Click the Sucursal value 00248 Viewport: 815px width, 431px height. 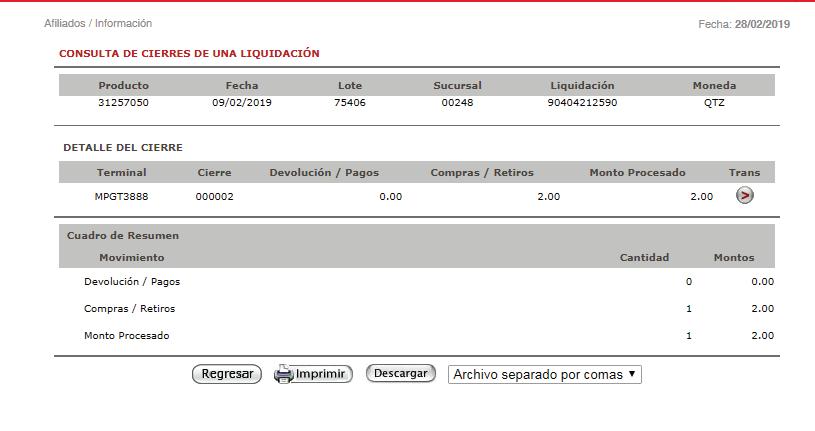tap(457, 102)
